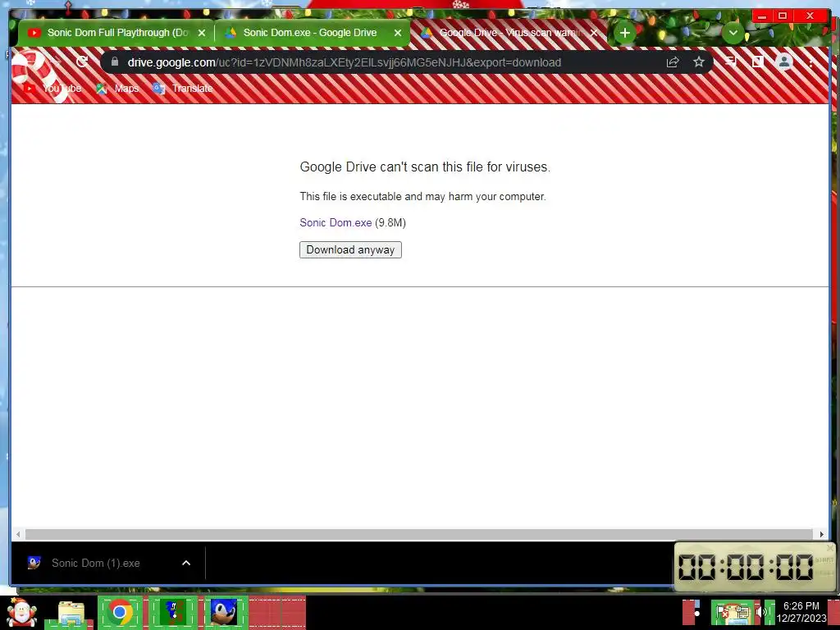Switch to Google Drive - Virus scan warning tab

(x=509, y=33)
